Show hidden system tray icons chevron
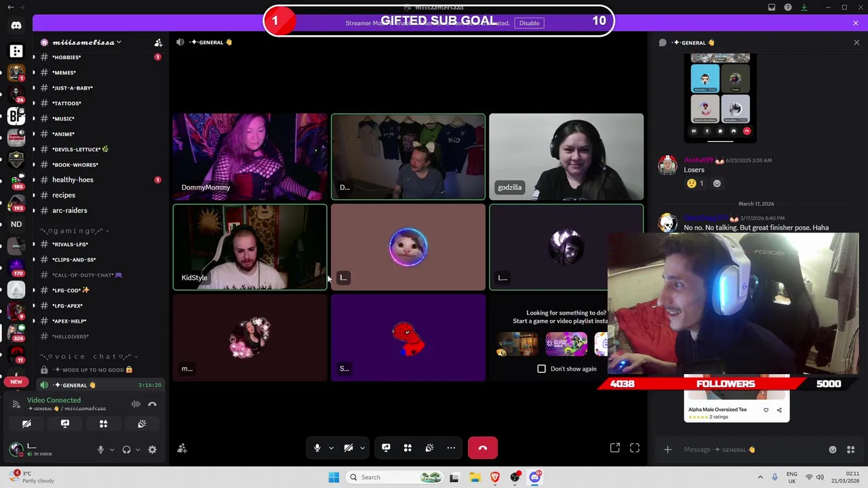868x488 pixels. point(759,477)
